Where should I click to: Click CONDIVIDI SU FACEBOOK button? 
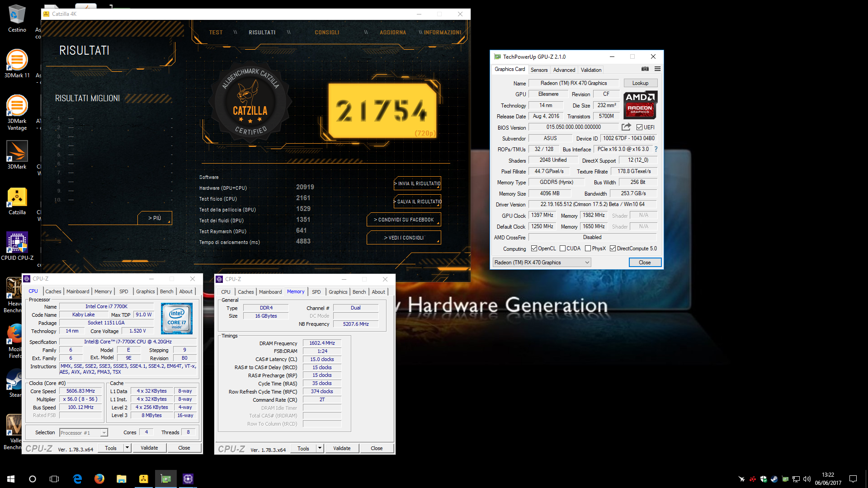click(x=404, y=220)
